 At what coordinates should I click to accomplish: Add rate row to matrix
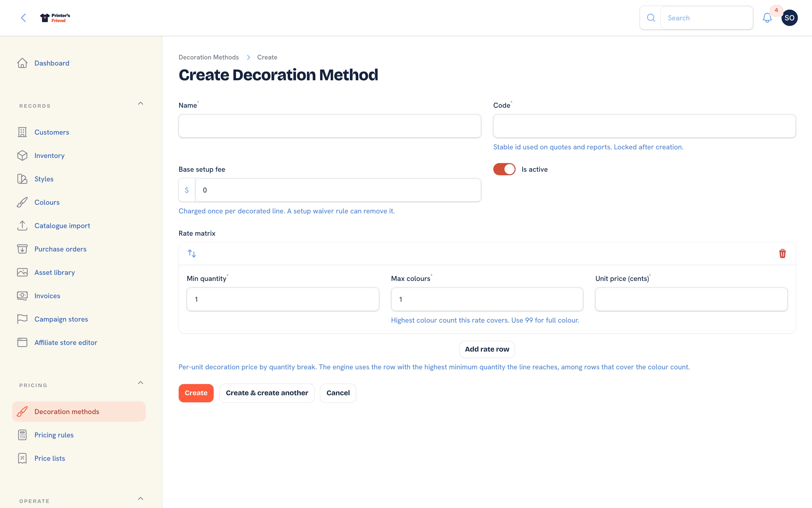[487, 350]
